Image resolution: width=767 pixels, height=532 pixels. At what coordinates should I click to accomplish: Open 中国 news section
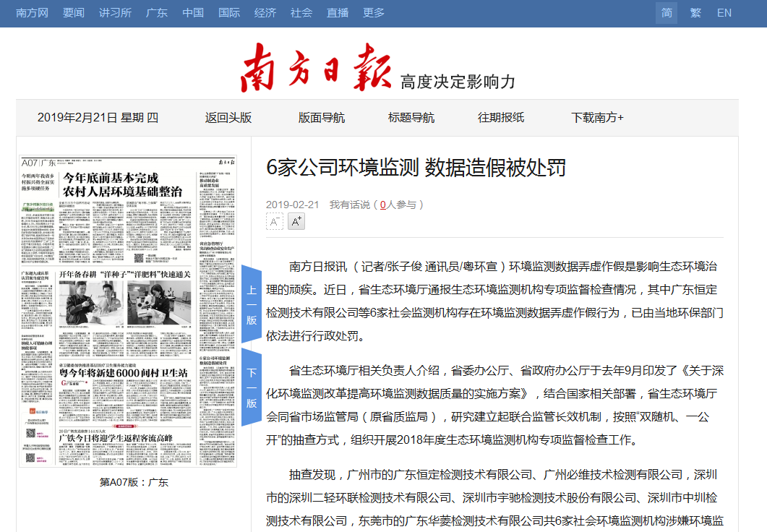point(193,13)
